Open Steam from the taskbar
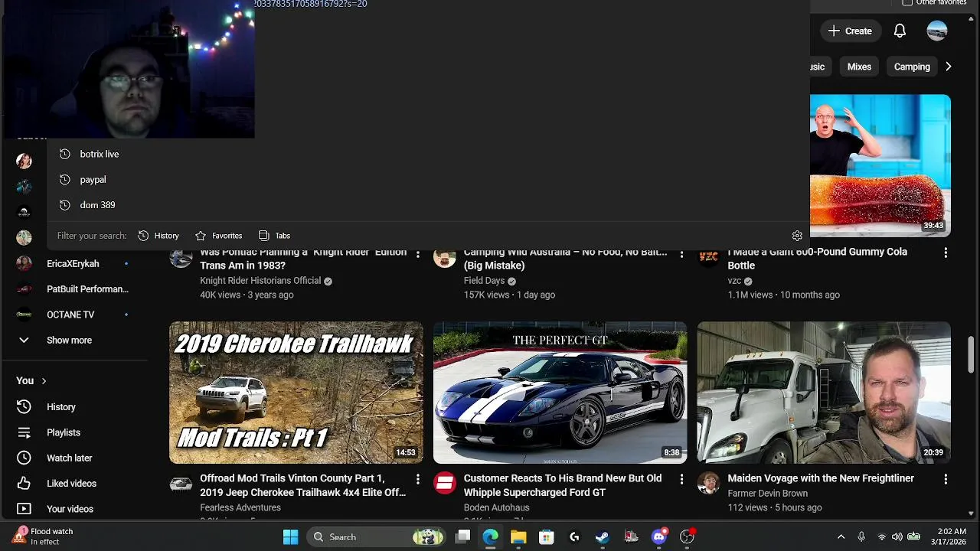Viewport: 980px width, 551px height. point(603,537)
